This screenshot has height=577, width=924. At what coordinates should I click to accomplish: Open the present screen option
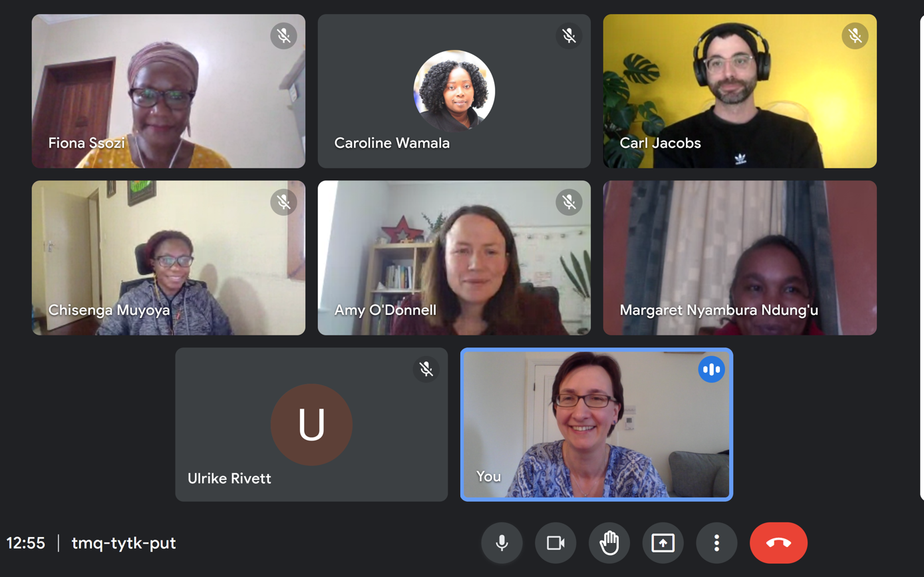click(663, 543)
